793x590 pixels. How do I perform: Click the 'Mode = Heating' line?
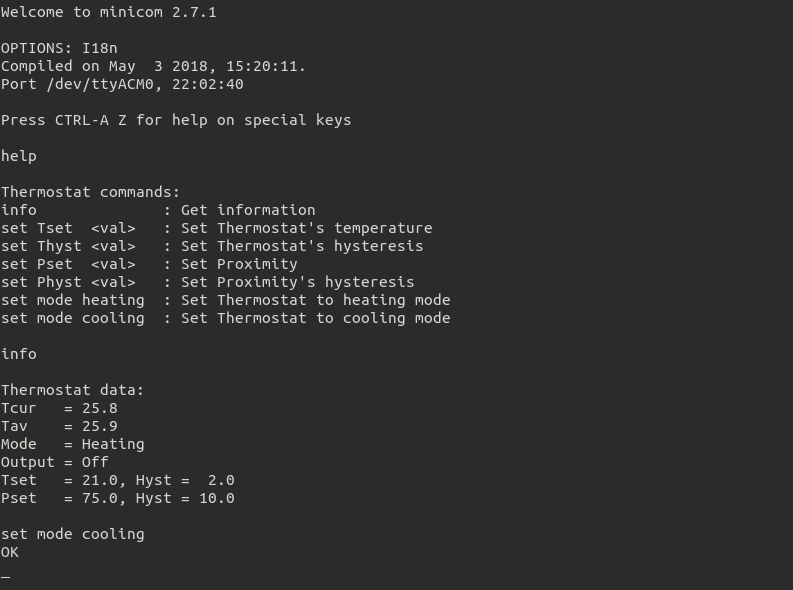(x=72, y=445)
